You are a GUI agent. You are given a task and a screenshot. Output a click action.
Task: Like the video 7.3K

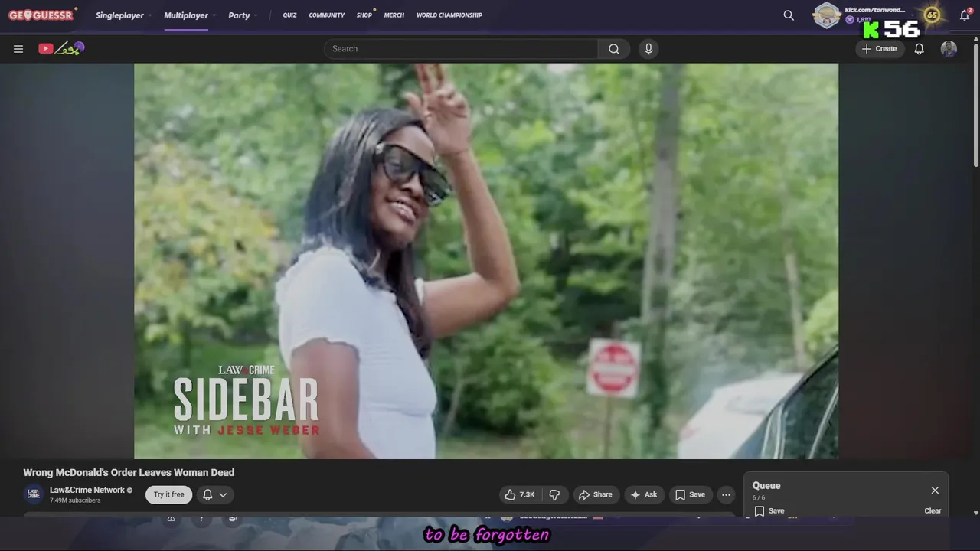519,494
